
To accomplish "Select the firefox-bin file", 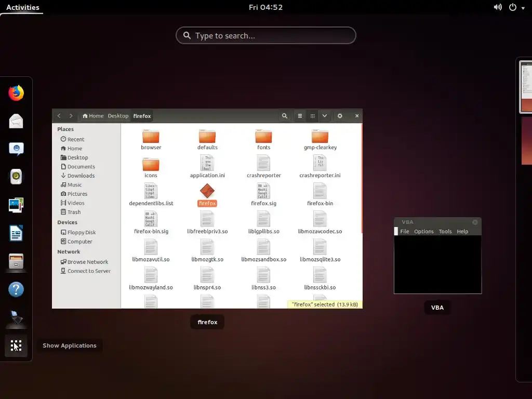I will pyautogui.click(x=320, y=195).
